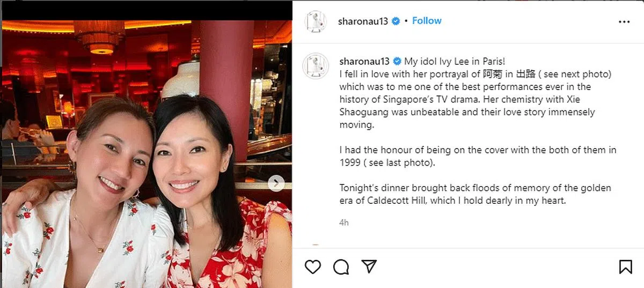644x288 pixels.
Task: Open sharonau13 profile picture in header
Action: coord(316,21)
